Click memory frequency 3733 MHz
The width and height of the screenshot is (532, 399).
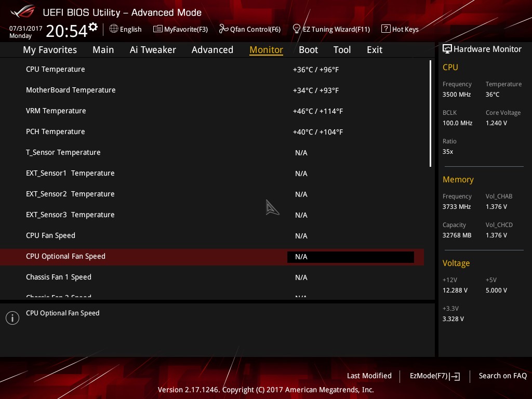(x=457, y=207)
